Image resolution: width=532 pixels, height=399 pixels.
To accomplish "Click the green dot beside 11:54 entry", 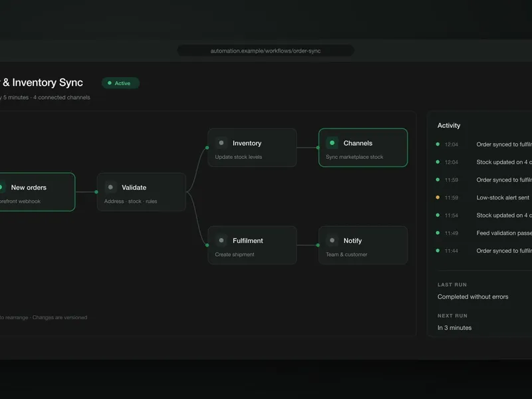I will pyautogui.click(x=438, y=215).
